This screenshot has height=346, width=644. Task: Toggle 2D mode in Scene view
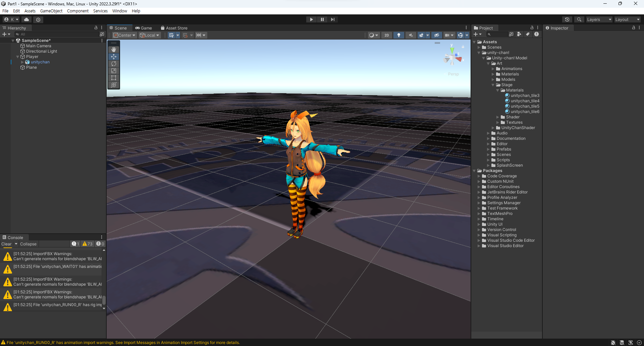(x=387, y=35)
